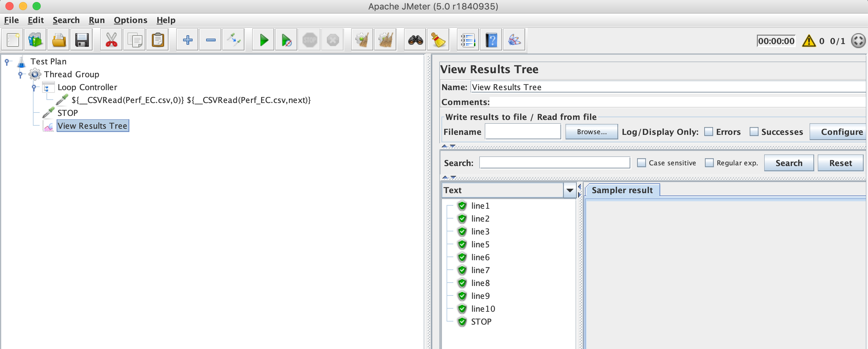Start the test with green play icon
This screenshot has height=349, width=868.
263,40
